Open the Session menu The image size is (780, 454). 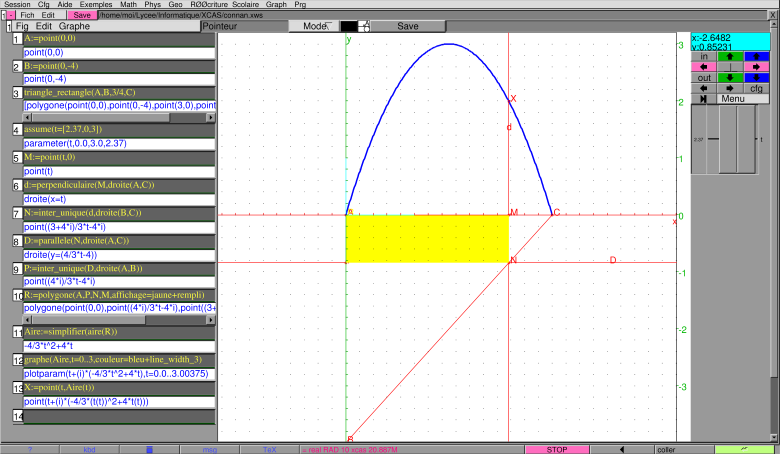click(x=17, y=4)
